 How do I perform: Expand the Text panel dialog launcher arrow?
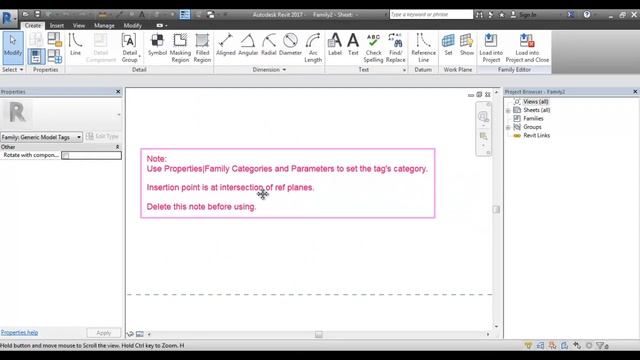click(404, 70)
